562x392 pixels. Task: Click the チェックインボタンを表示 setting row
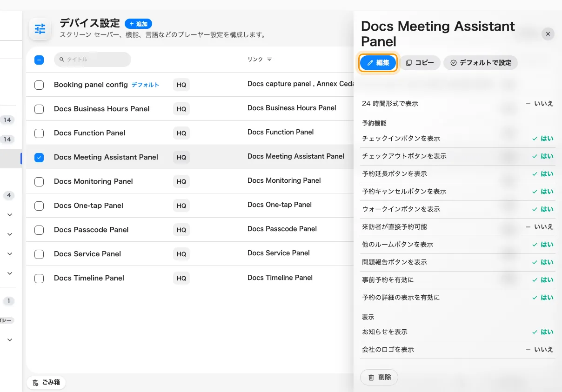(458, 139)
